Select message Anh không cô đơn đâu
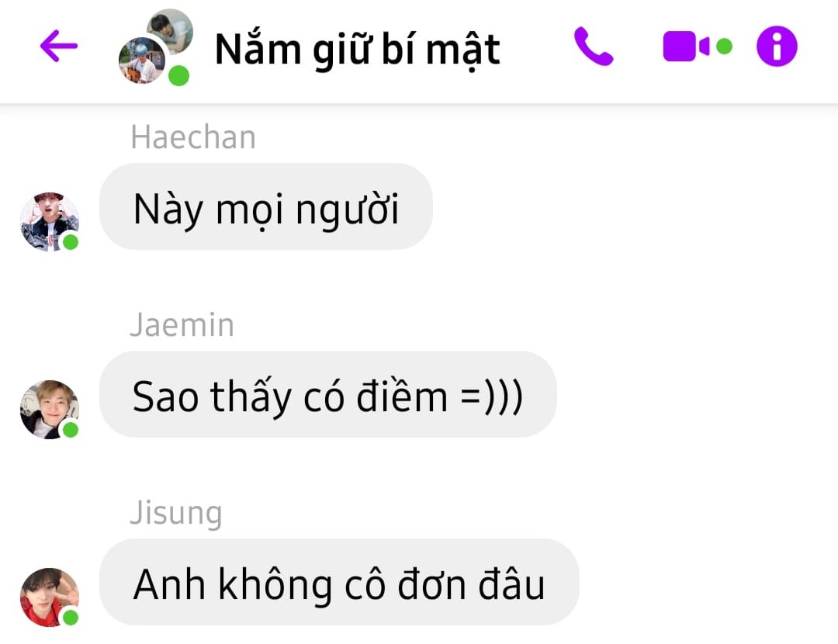Viewport: 838px width, 644px height. pos(339,582)
